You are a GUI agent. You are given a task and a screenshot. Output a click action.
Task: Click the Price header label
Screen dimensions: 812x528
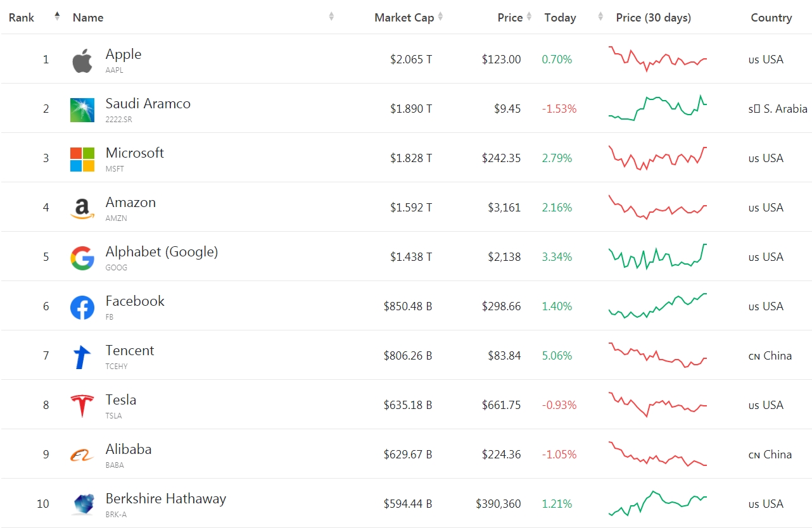click(510, 18)
